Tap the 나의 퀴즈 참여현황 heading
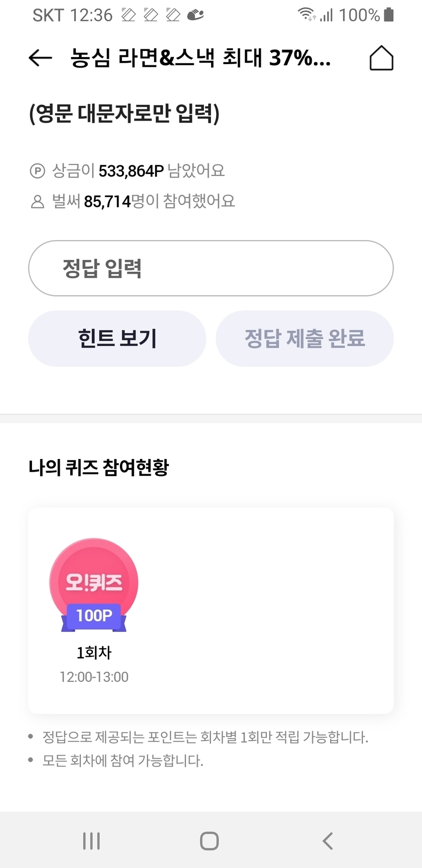 pyautogui.click(x=99, y=467)
